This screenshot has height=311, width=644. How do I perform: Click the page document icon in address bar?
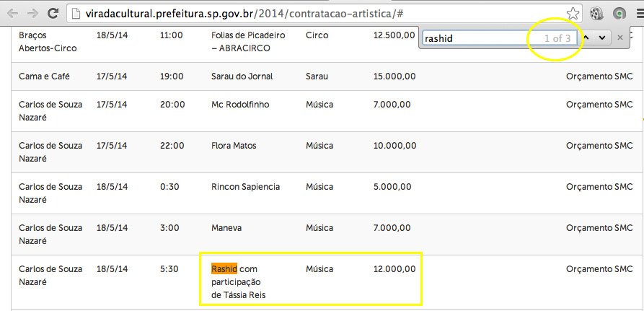coord(75,13)
